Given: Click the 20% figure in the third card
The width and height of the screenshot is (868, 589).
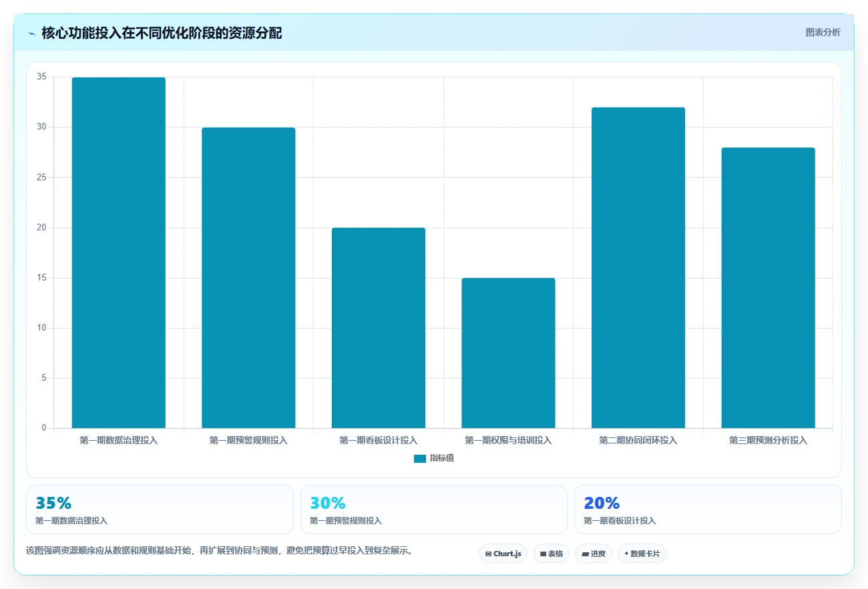Looking at the screenshot, I should pos(602,503).
